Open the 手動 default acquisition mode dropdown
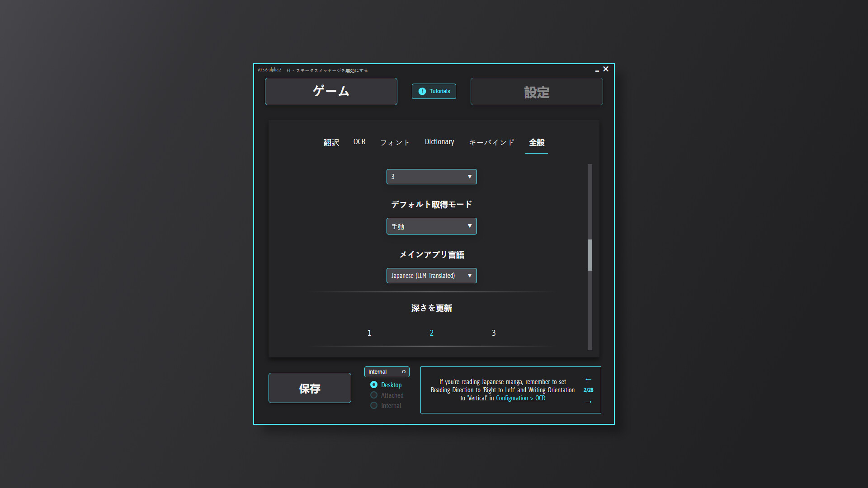Screen dimensions: 868x488 431,226
